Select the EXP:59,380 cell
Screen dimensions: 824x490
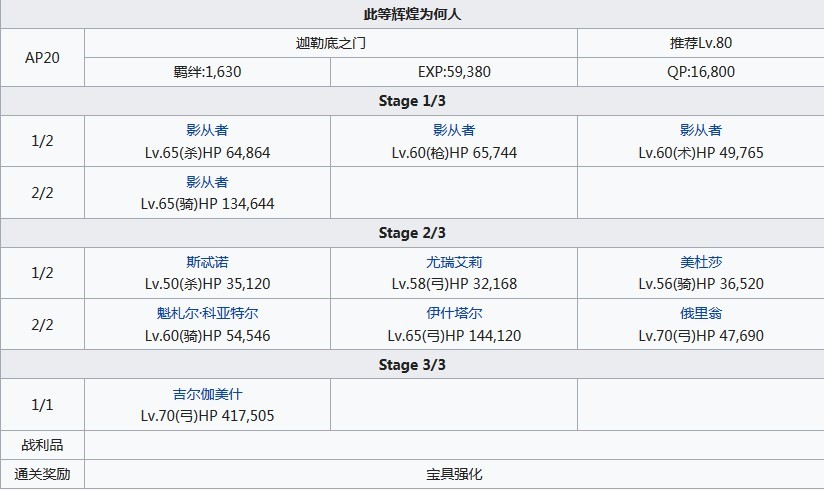pos(453,73)
